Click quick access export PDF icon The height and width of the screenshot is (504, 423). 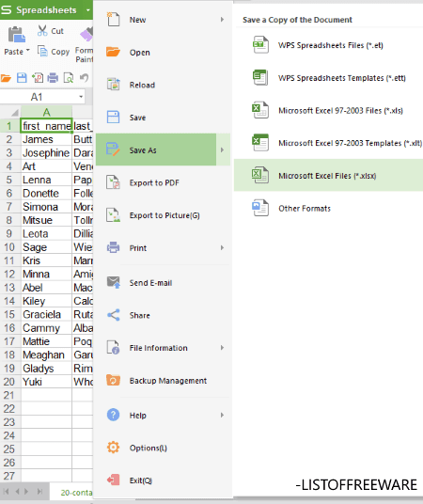point(38,78)
